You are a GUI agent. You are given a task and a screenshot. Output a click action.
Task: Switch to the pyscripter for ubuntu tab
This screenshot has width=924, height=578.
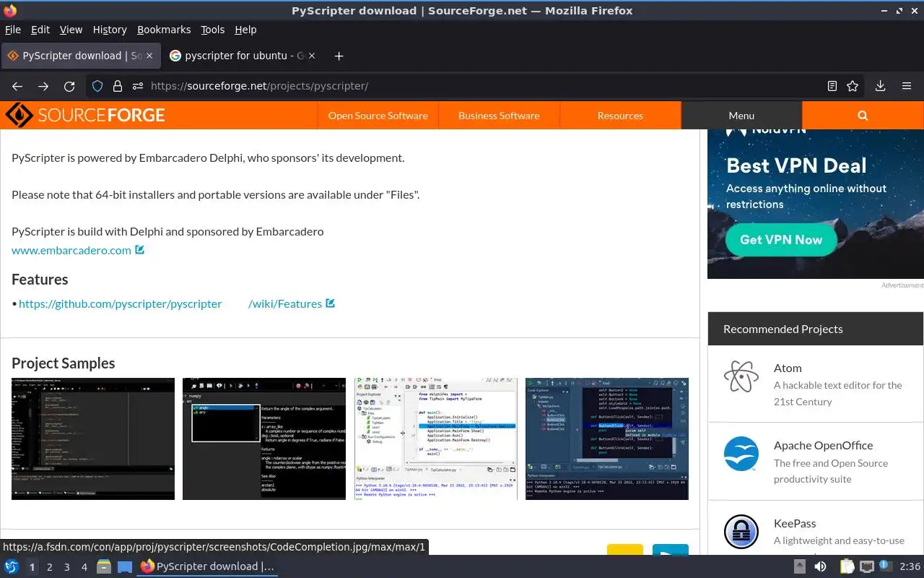tap(244, 56)
